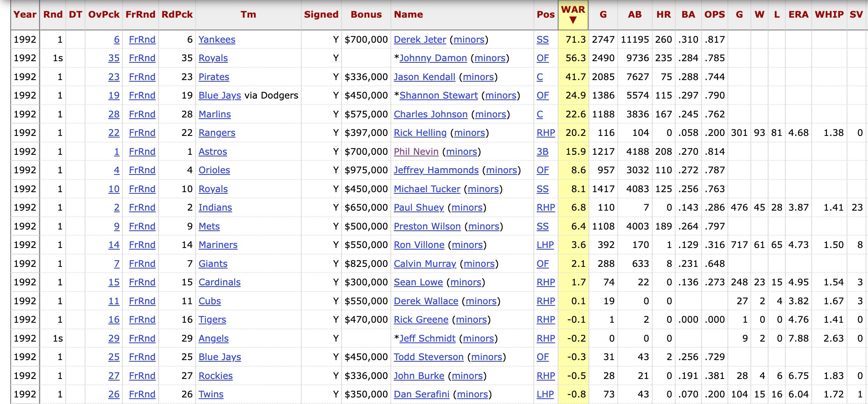Open Derek Wallace player page
This screenshot has height=404, width=868.
coord(426,301)
